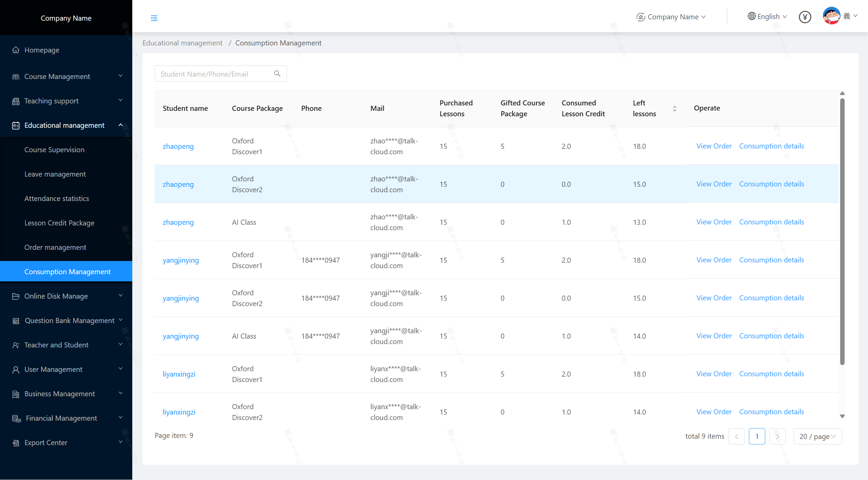The height and width of the screenshot is (480, 868).
Task: Click the Export Center sidebar icon
Action: (x=16, y=443)
